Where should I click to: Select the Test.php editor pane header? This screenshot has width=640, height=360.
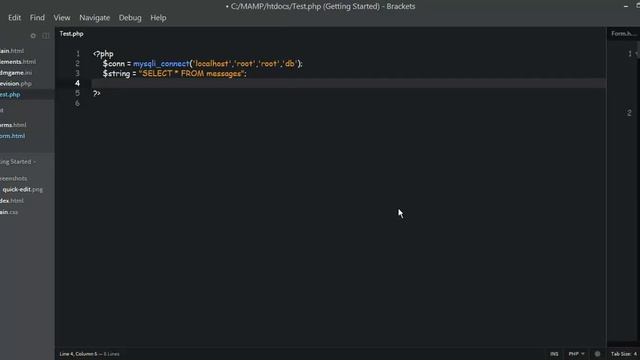click(71, 34)
